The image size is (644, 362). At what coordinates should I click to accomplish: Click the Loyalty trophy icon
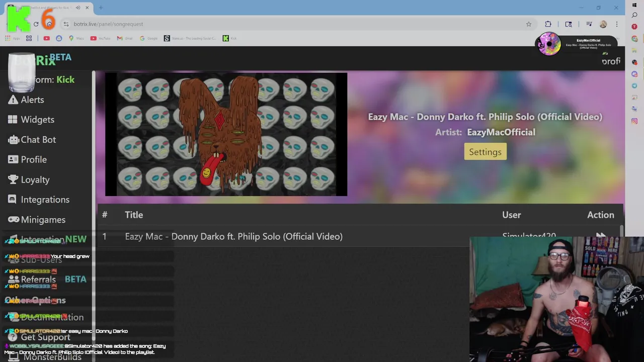tap(13, 179)
